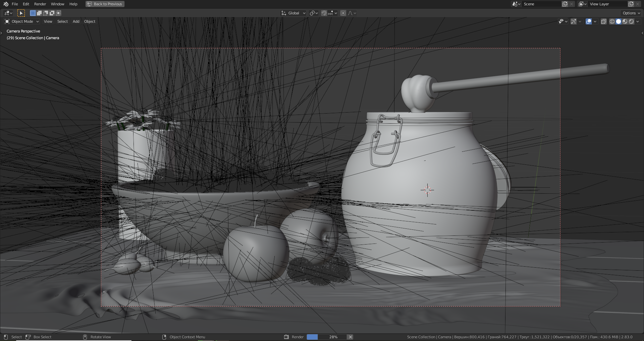644x341 pixels.
Task: Click the Back to Previous button
Action: [105, 4]
